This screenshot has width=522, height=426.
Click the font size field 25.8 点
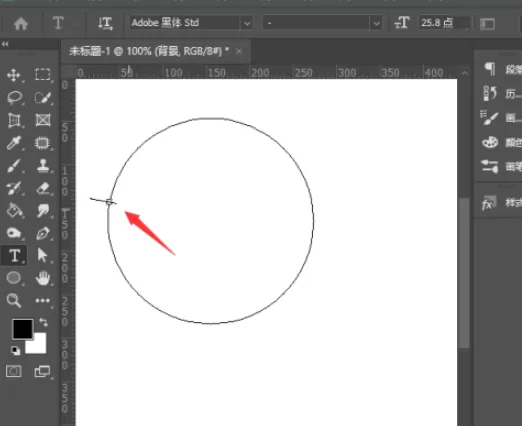(x=444, y=23)
